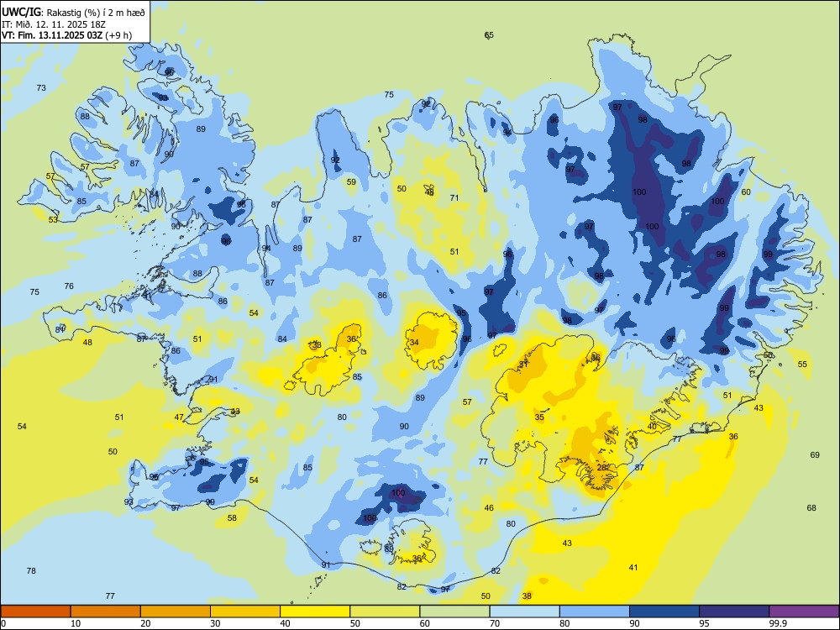Image resolution: width=840 pixels, height=630 pixels.
Task: Click the '58' value near the southwest coast
Action: (x=232, y=518)
